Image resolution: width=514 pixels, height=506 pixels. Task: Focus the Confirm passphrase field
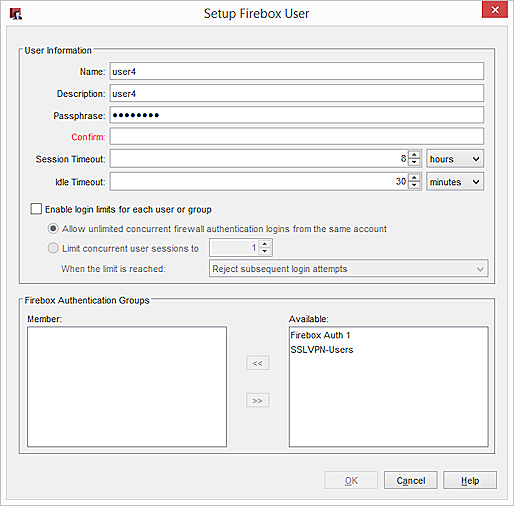pyautogui.click(x=297, y=137)
